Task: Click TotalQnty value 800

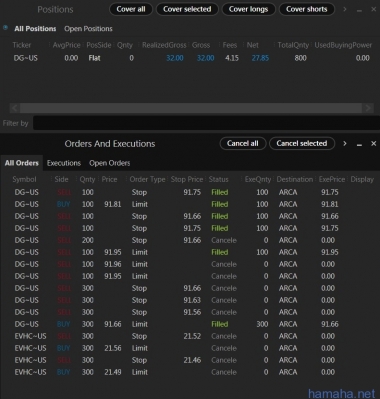Action: tap(300, 58)
